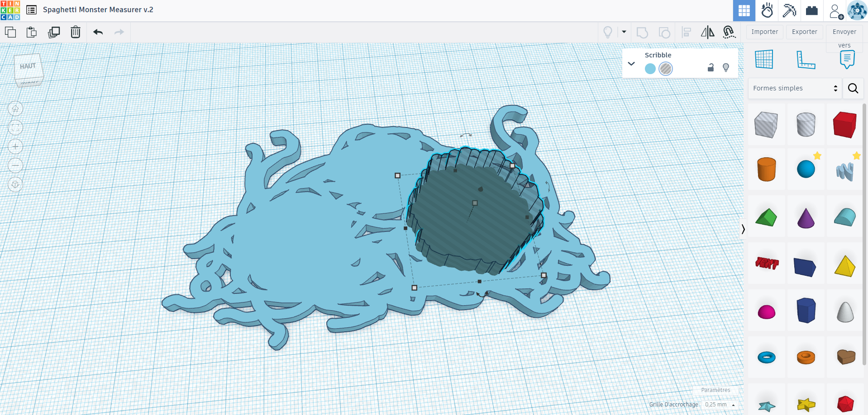Toggle perspective orthographic view cube icon
Image resolution: width=868 pixels, height=415 pixels.
tap(15, 184)
